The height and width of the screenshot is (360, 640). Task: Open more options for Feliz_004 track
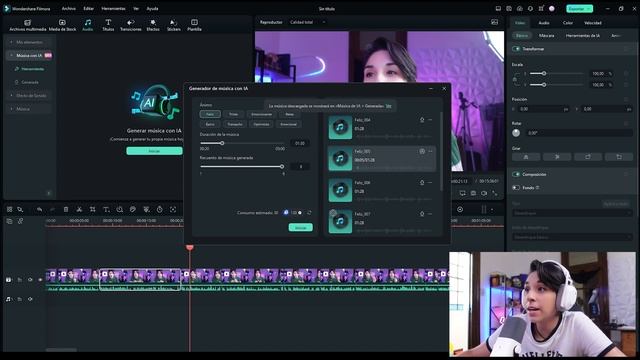point(430,120)
